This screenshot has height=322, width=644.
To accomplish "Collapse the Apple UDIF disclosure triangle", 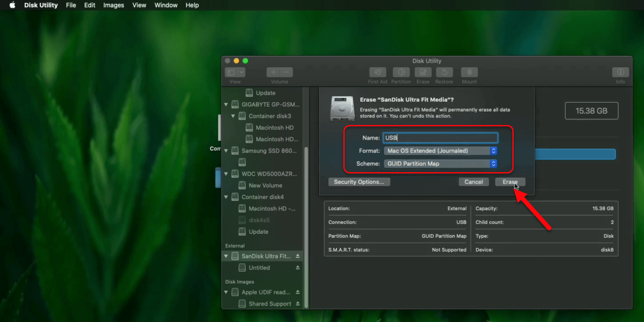I will pyautogui.click(x=226, y=292).
